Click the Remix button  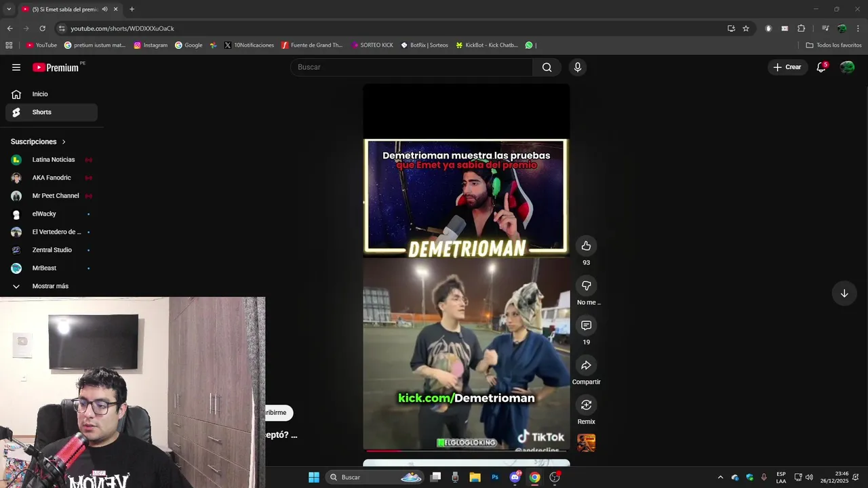pyautogui.click(x=586, y=405)
